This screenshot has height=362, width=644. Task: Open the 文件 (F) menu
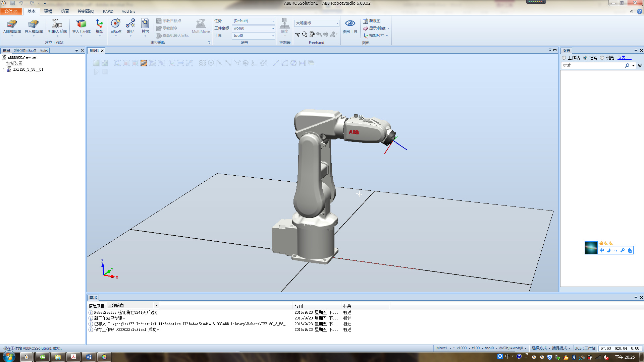pyautogui.click(x=11, y=11)
